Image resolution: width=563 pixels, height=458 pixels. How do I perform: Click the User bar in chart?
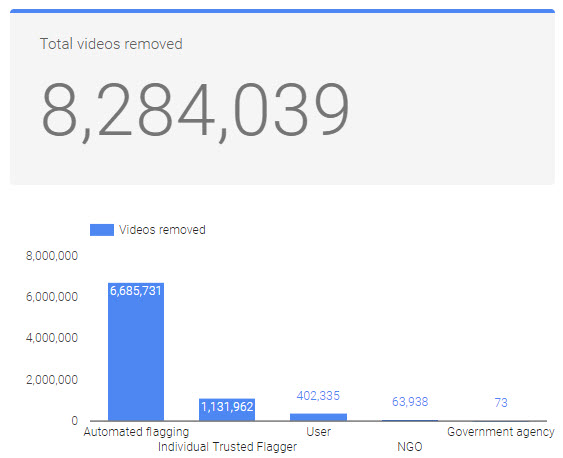point(318,417)
